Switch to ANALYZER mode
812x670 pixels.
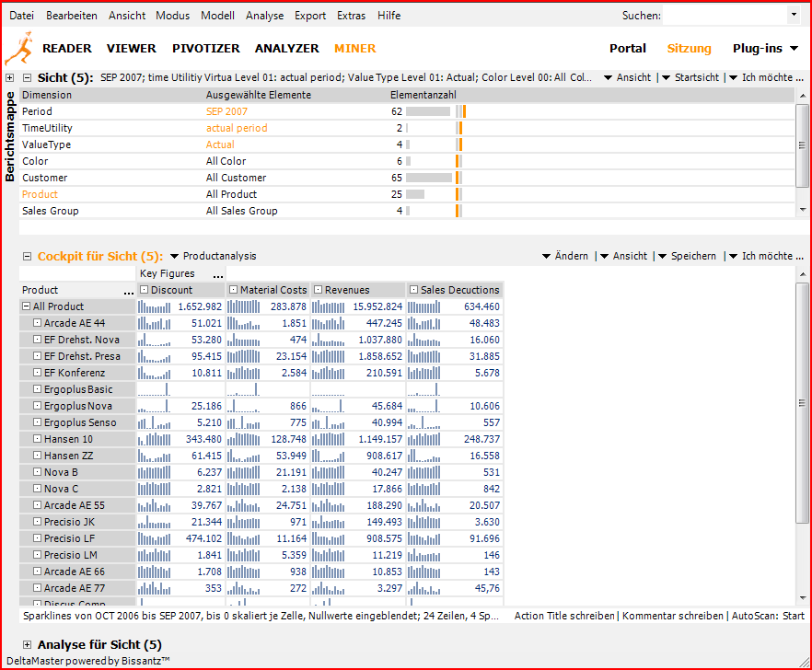pos(287,48)
